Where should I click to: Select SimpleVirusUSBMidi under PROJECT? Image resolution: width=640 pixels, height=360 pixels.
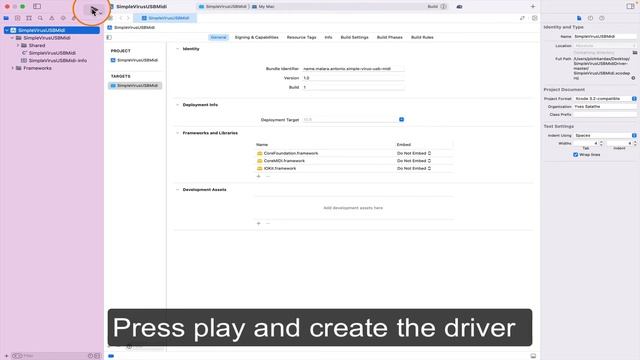point(135,60)
